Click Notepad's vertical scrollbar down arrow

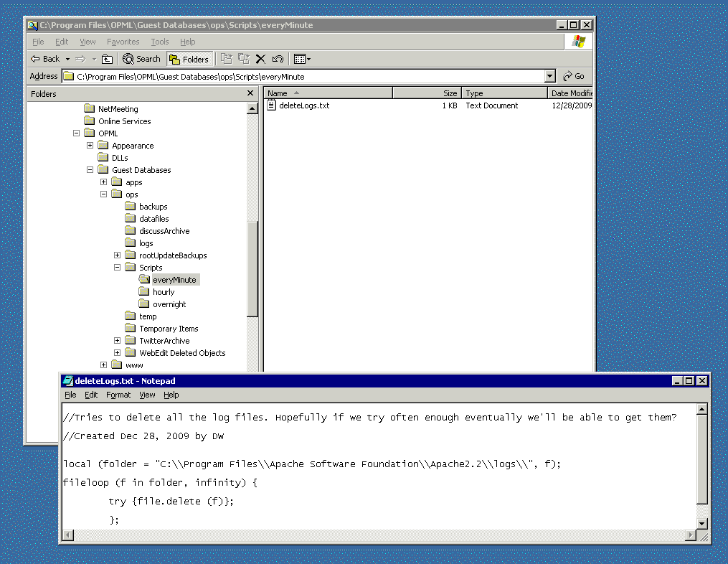click(702, 523)
